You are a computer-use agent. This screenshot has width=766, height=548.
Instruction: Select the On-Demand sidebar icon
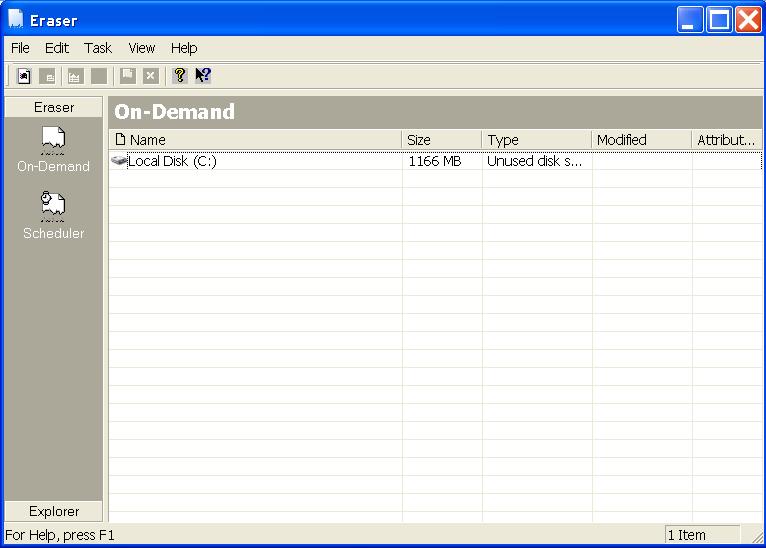(53, 141)
